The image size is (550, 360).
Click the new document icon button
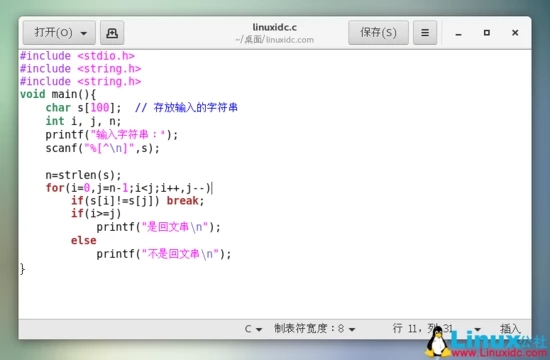coord(112,33)
